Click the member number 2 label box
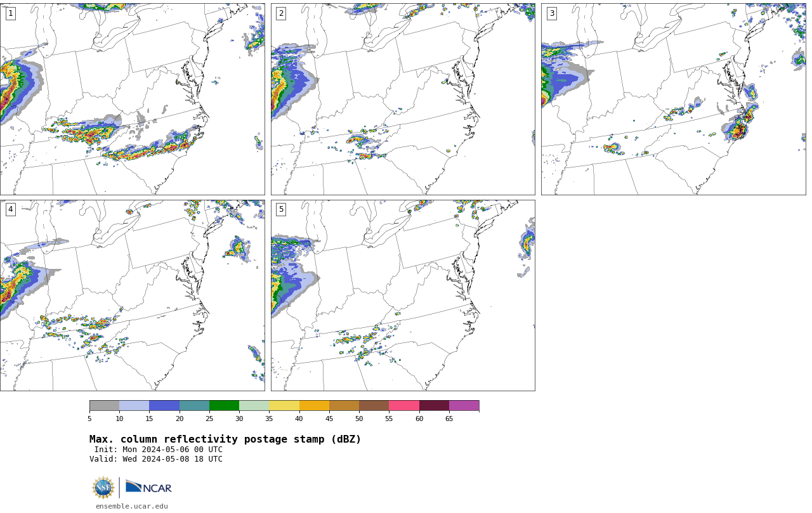Screen dimensions: 812x513 pos(281,13)
